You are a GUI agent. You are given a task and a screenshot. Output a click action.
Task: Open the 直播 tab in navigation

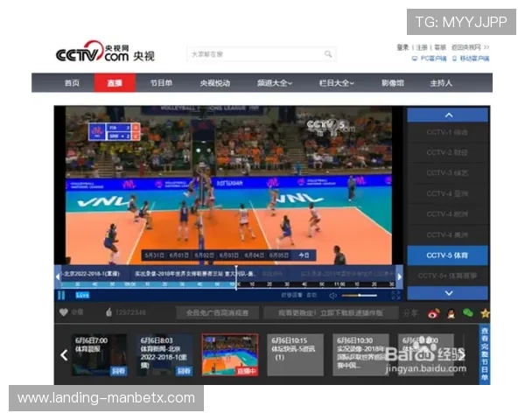[x=115, y=83]
